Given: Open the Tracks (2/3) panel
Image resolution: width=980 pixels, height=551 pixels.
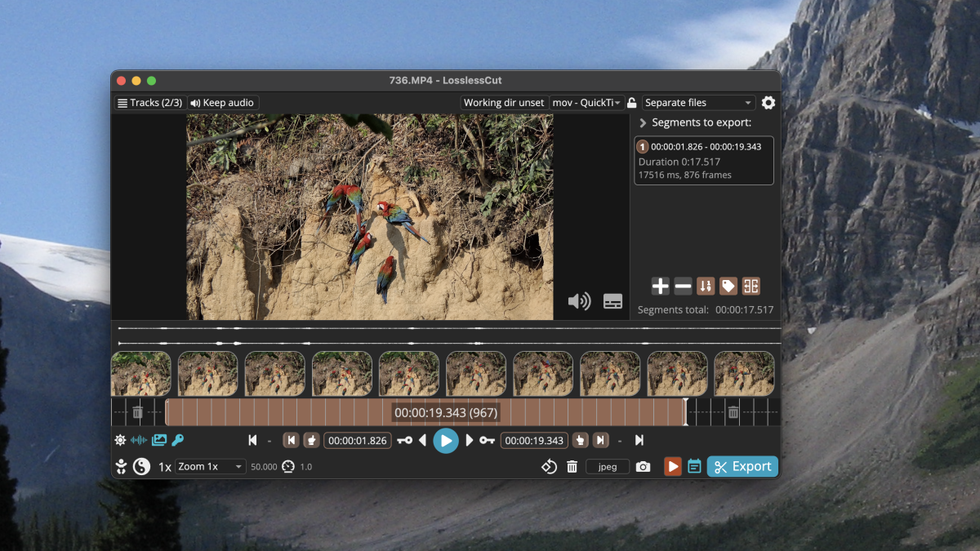Looking at the screenshot, I should (x=149, y=103).
